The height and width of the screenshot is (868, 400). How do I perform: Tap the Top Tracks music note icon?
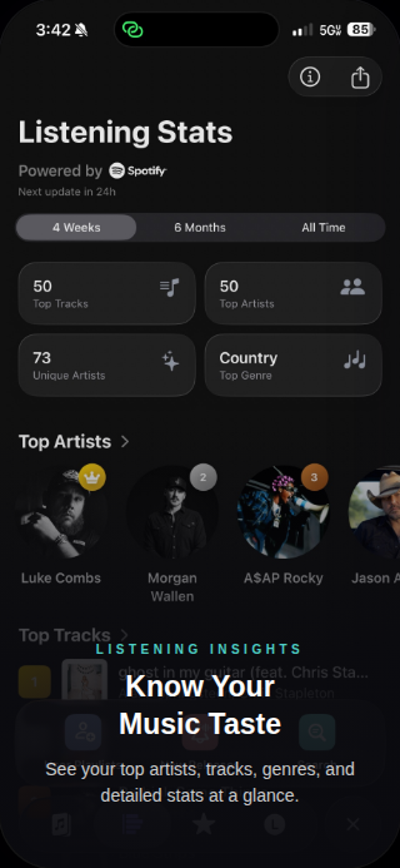coord(169,287)
